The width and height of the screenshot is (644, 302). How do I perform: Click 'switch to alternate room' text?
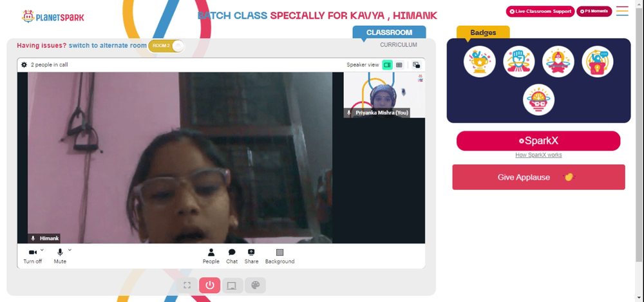point(107,45)
